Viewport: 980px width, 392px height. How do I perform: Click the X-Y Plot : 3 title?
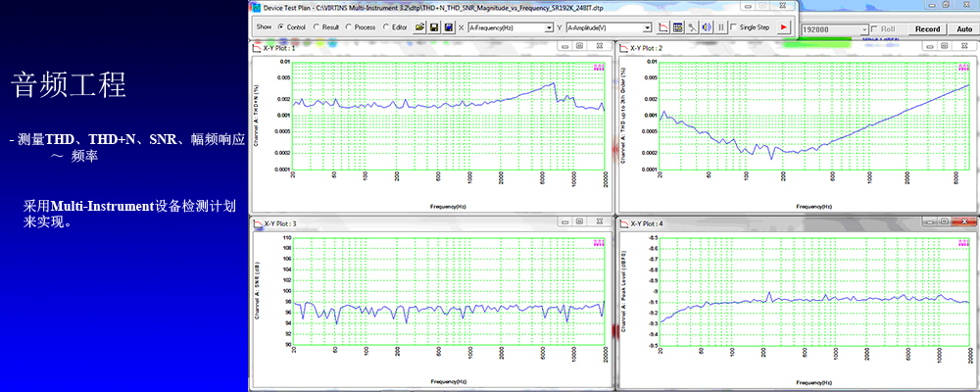pyautogui.click(x=280, y=223)
